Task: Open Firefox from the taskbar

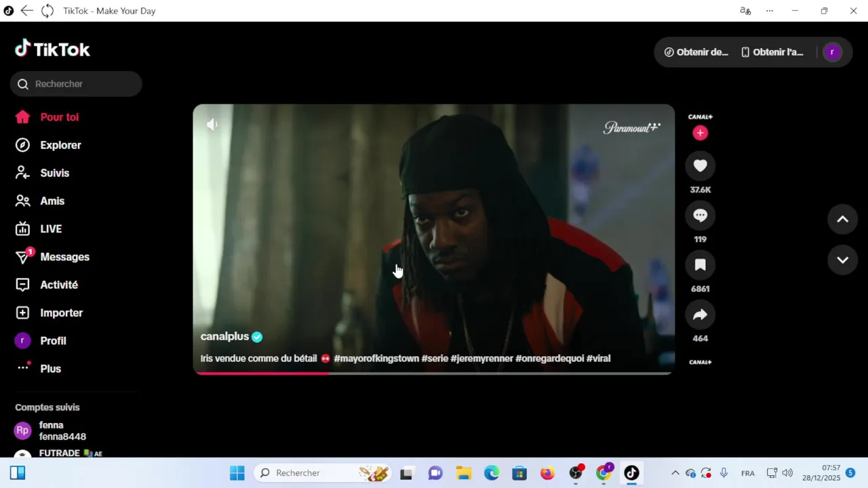Action: (x=547, y=473)
